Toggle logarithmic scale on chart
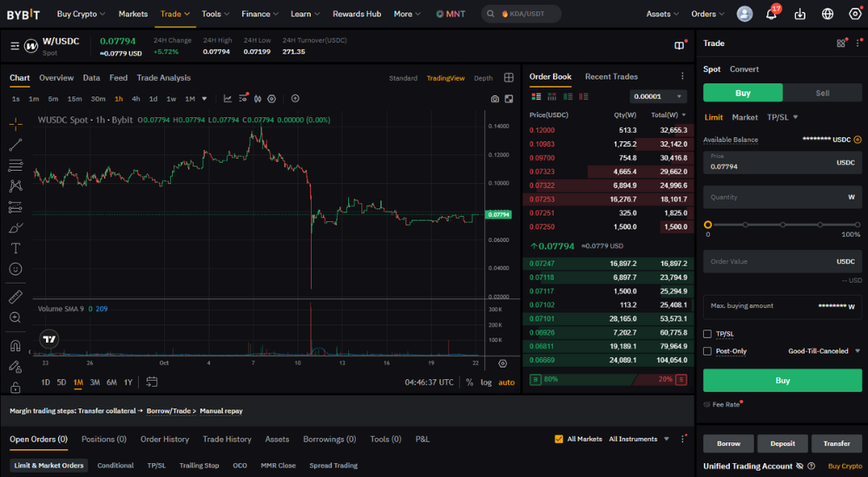 486,382
